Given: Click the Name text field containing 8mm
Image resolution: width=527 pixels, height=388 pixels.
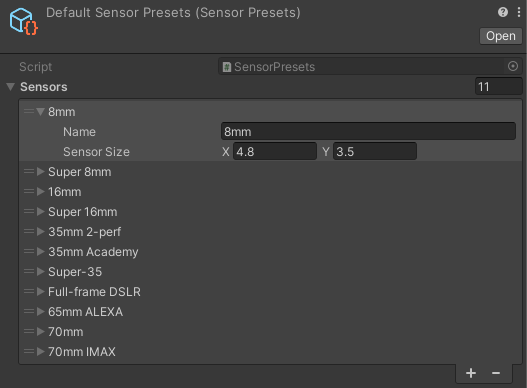Looking at the screenshot, I should click(x=368, y=131).
